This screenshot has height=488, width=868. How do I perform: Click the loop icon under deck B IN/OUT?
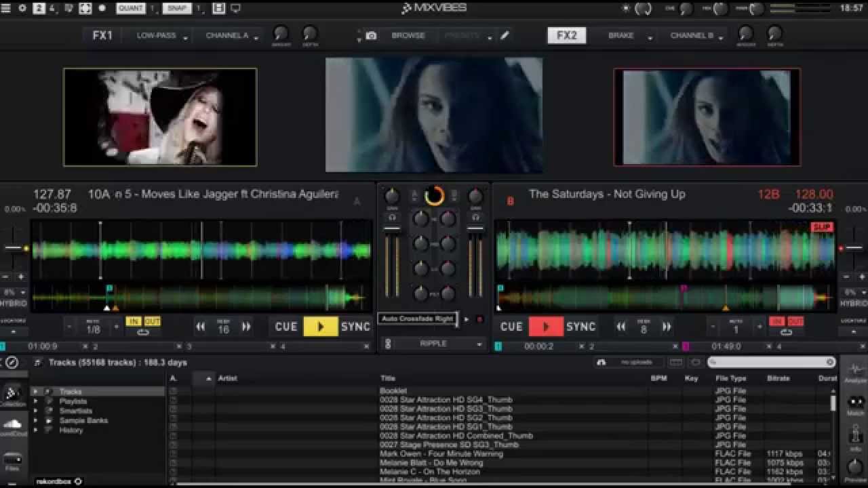[786, 332]
